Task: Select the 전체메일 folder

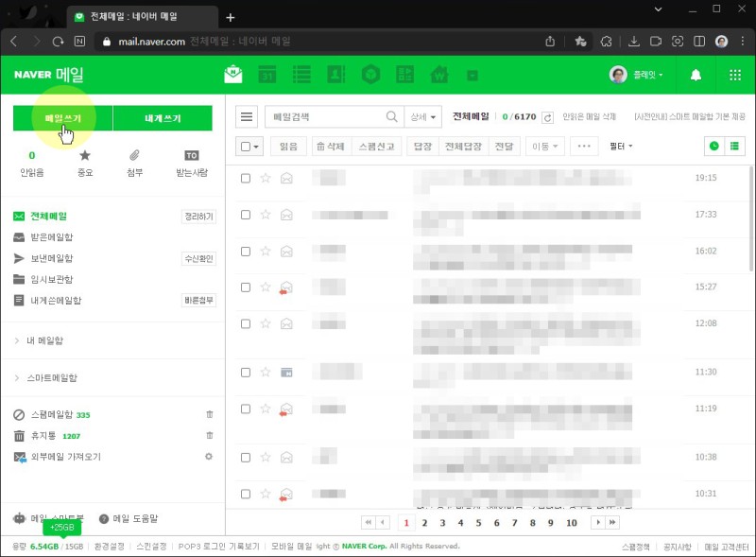Action: coord(49,217)
